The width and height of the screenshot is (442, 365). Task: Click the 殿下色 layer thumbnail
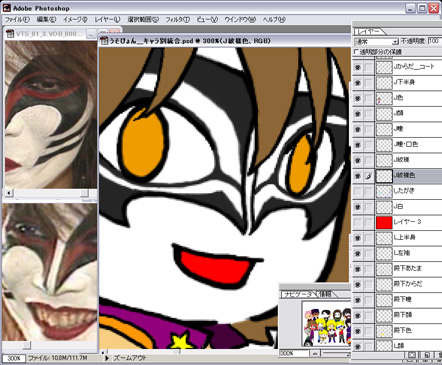pyautogui.click(x=384, y=331)
